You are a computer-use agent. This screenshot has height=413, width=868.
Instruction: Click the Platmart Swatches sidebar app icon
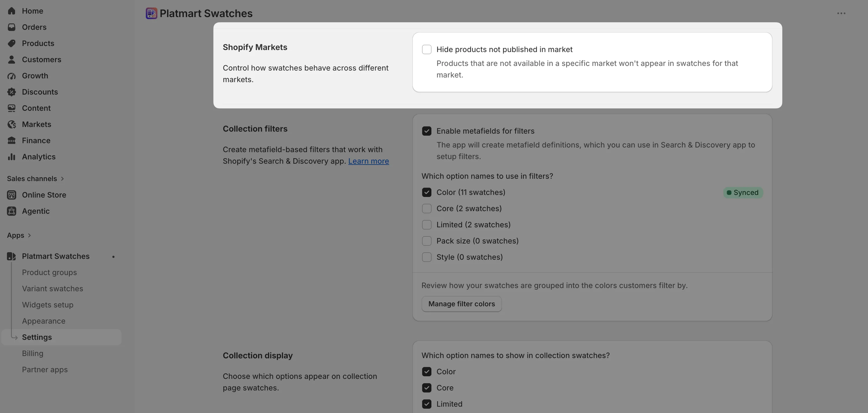point(12,256)
